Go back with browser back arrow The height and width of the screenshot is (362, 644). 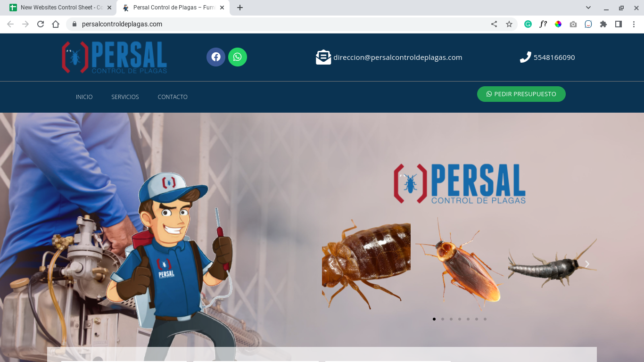tap(10, 24)
